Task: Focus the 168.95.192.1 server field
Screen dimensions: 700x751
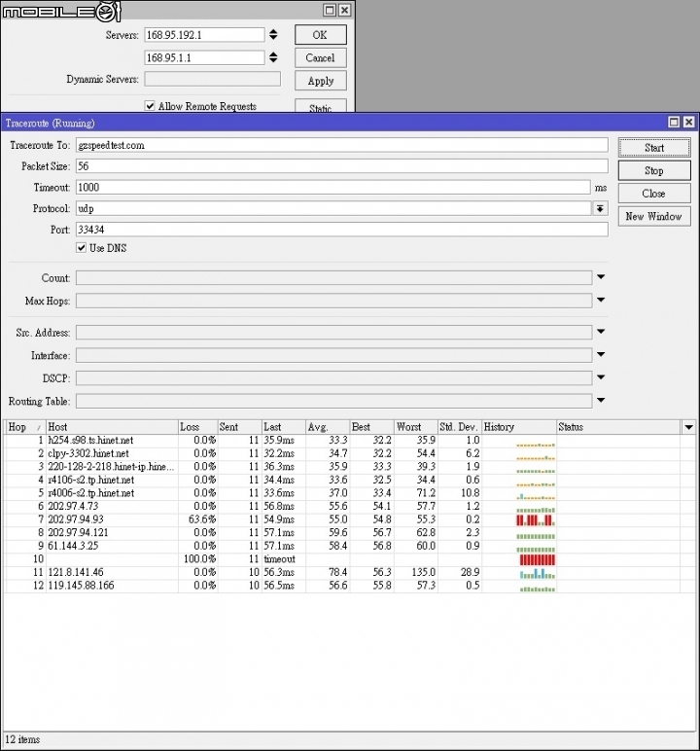Action: pos(204,35)
